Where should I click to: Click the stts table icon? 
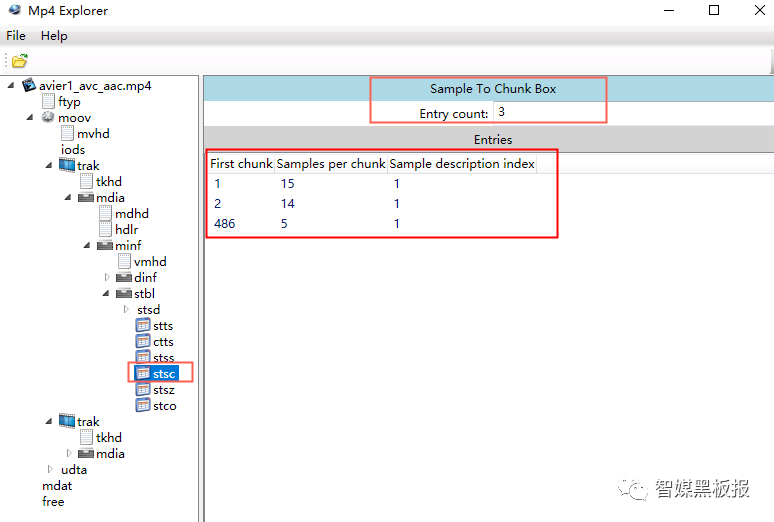143,325
